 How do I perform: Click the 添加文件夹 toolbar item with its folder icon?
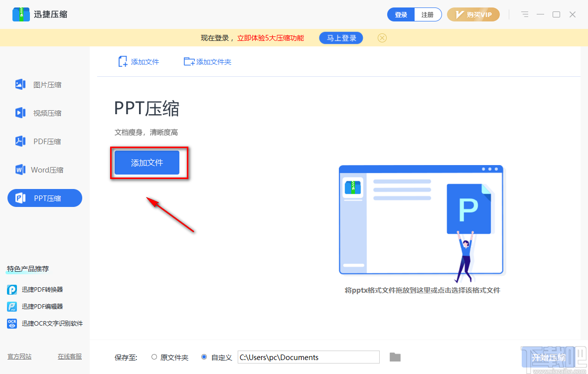[x=207, y=61]
